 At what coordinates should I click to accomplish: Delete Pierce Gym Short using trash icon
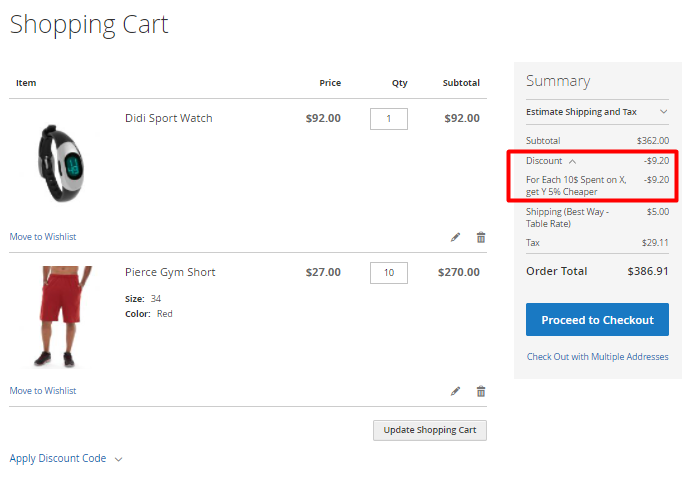pos(481,391)
